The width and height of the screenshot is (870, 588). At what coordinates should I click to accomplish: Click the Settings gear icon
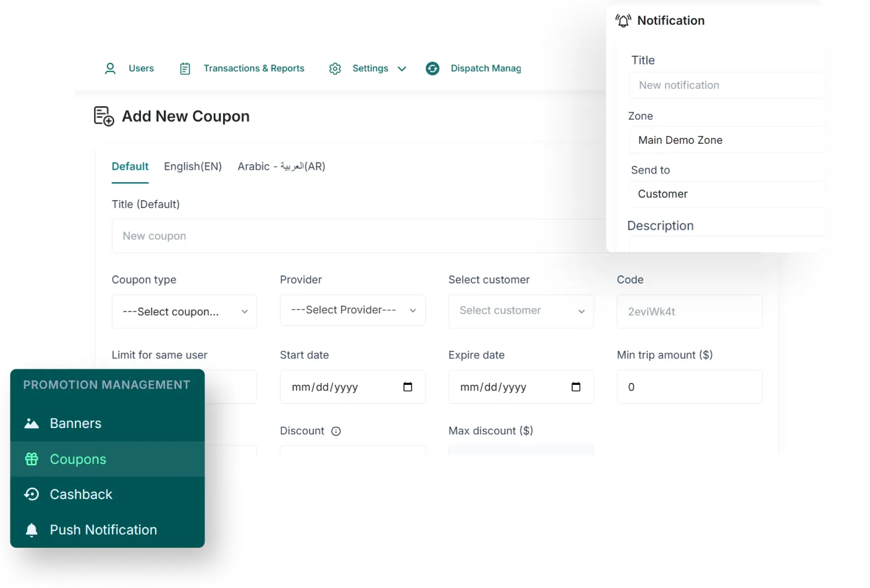(x=335, y=69)
